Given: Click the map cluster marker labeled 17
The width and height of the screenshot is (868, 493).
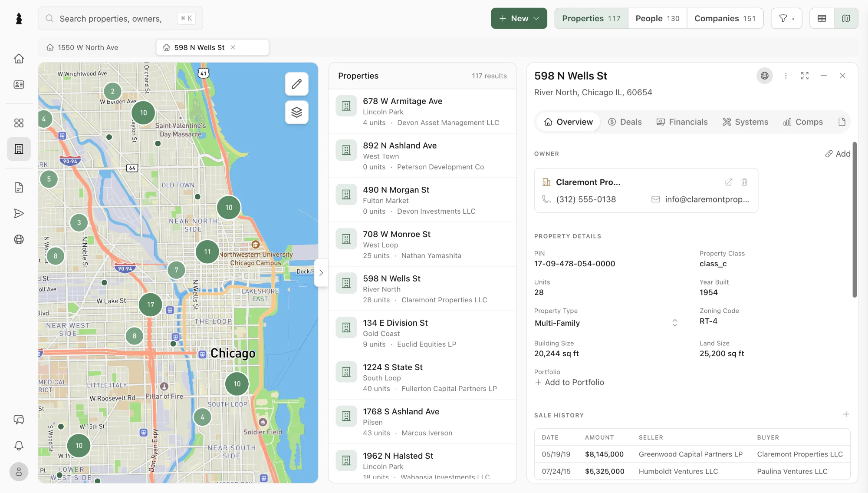Looking at the screenshot, I should click(x=151, y=304).
